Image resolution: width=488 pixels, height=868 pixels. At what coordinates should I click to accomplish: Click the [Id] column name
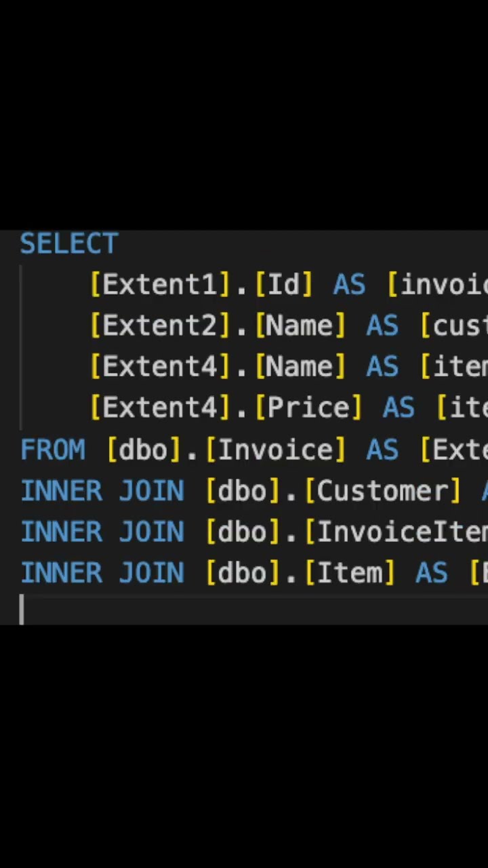tap(284, 285)
